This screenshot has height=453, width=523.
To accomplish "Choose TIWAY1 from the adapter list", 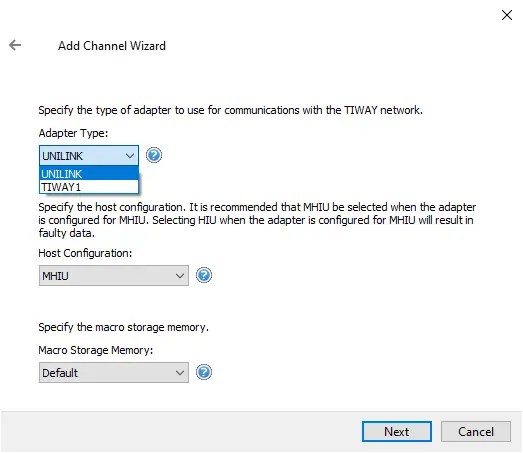I will 89,187.
